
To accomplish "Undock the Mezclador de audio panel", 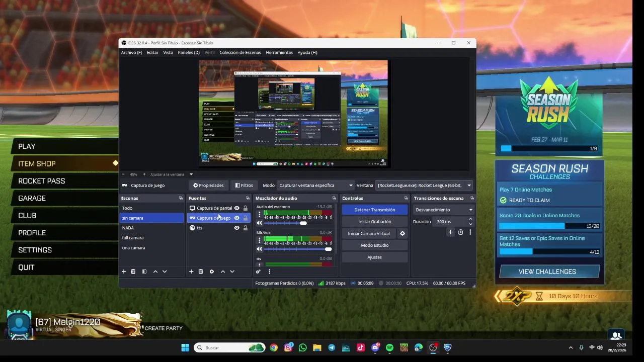I will (x=334, y=198).
